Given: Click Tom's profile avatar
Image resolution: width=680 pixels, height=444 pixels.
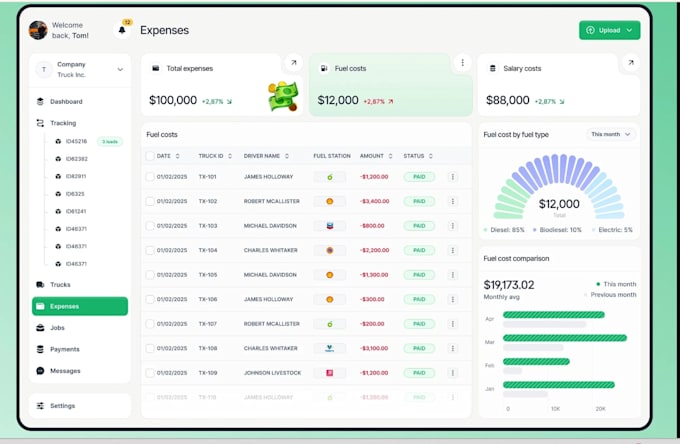Looking at the screenshot, I should pyautogui.click(x=38, y=30).
